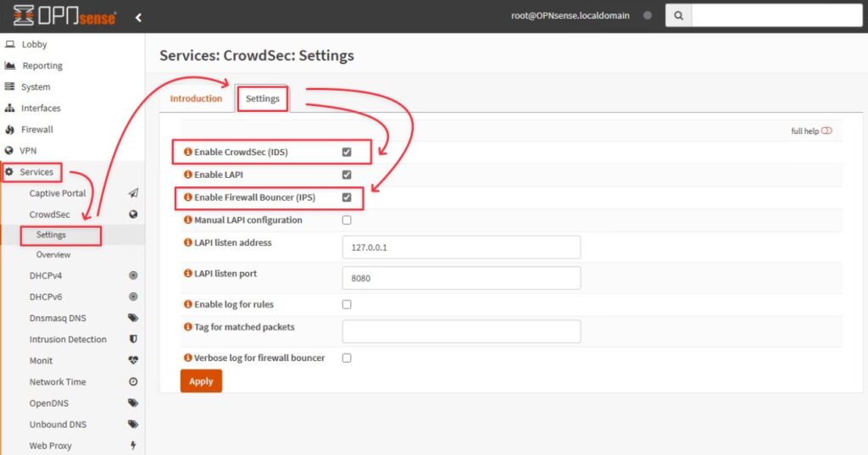Image resolution: width=868 pixels, height=455 pixels.
Task: Click the Web Proxy bolt icon
Action: tap(133, 445)
